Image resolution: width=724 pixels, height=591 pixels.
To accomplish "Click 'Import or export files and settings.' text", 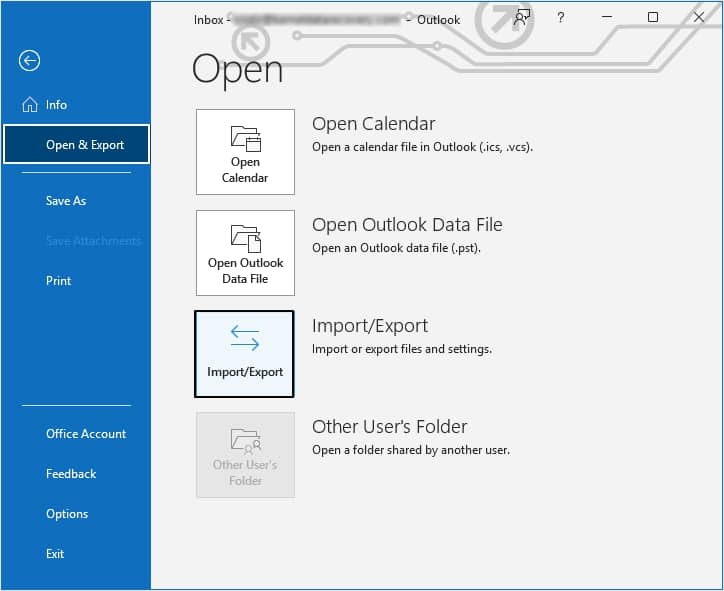I will [402, 349].
